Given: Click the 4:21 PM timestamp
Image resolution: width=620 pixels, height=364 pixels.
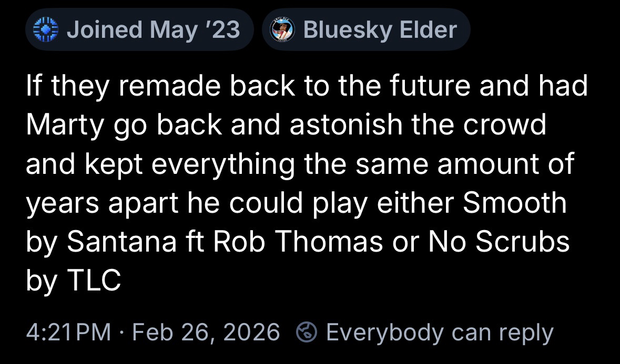Looking at the screenshot, I should coord(68,332).
